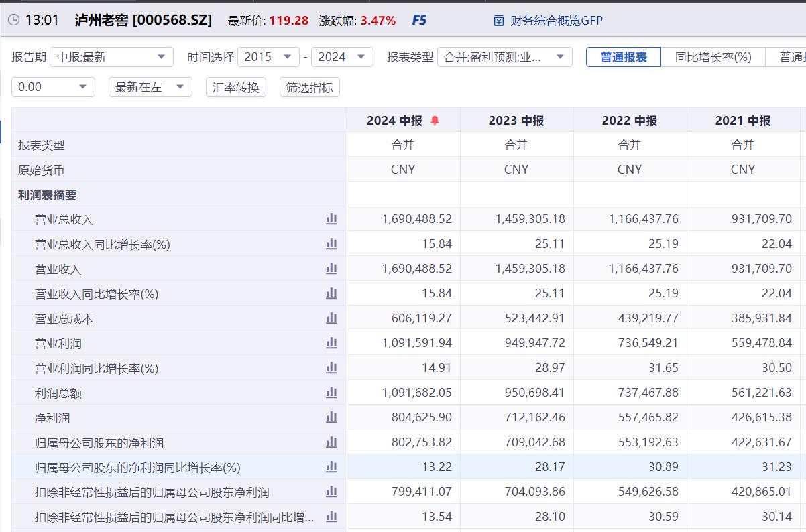Open the chart icon for 归属母公司股东的净利润
This screenshot has width=806, height=532.
(x=331, y=442)
